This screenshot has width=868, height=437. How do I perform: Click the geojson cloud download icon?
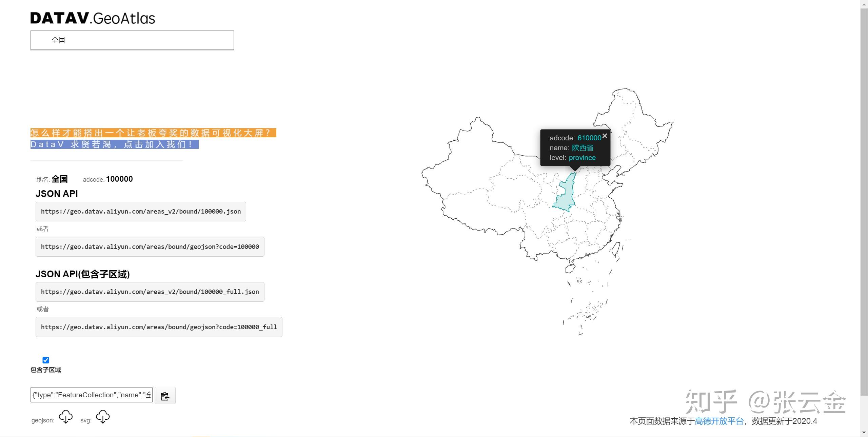(x=66, y=417)
